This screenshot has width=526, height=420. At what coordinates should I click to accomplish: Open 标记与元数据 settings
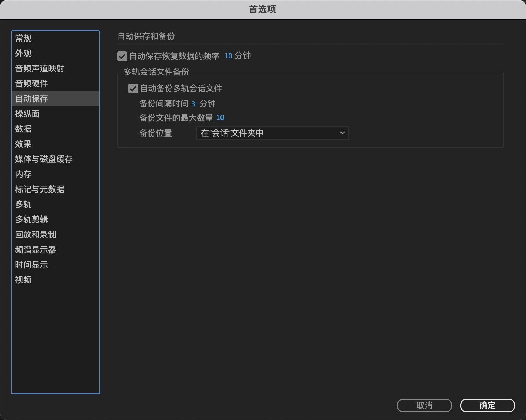[39, 189]
